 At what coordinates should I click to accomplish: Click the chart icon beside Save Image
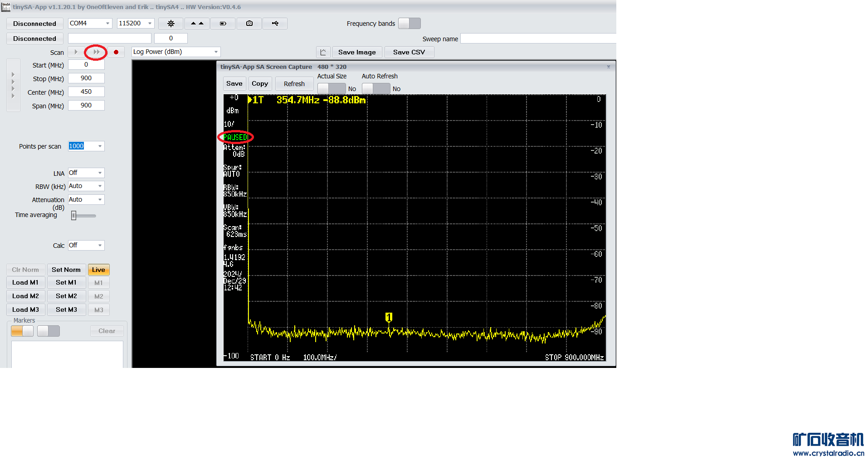point(323,52)
